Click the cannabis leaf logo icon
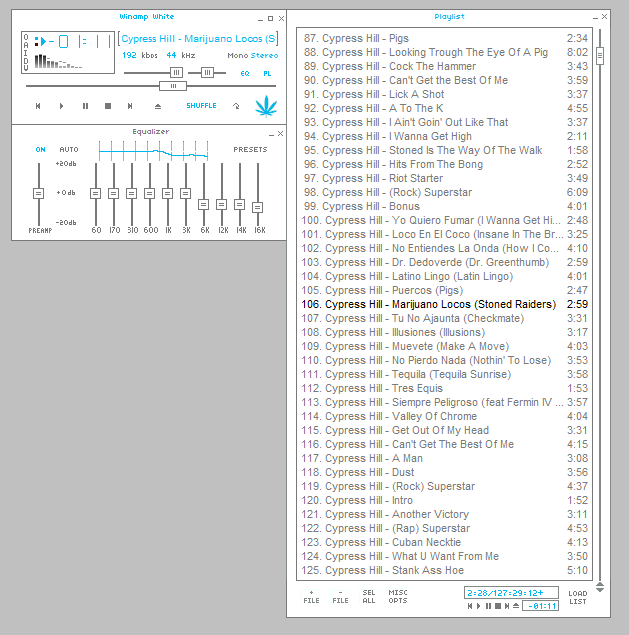629x635 pixels. (265, 105)
